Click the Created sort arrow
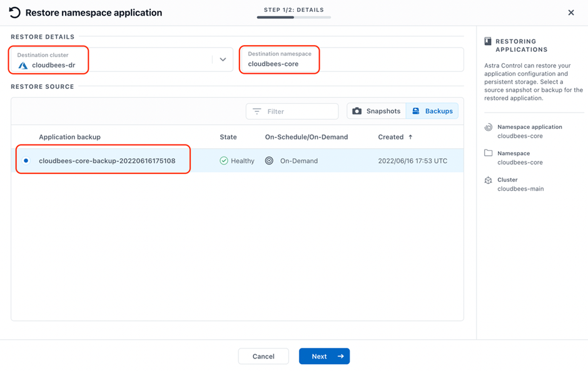This screenshot has width=588, height=371. tap(410, 137)
